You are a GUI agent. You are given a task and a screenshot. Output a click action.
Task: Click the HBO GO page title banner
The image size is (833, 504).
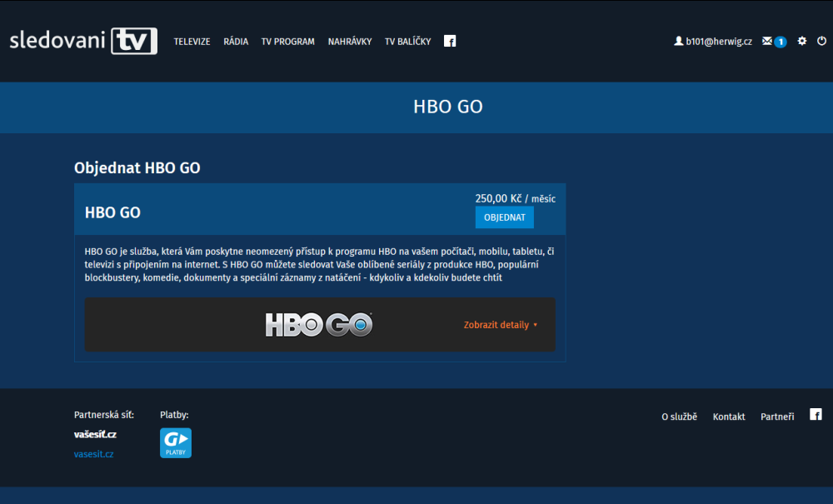point(448,107)
